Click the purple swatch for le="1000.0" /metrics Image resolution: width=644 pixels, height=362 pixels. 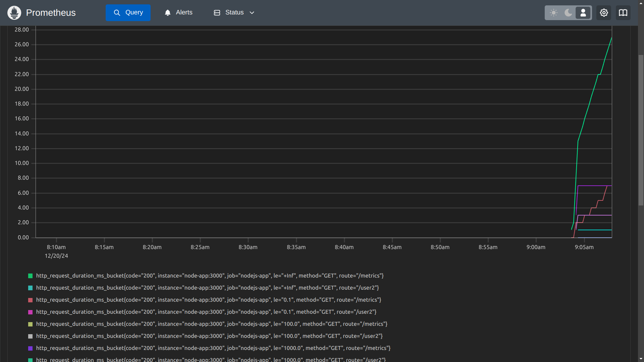pos(31,348)
